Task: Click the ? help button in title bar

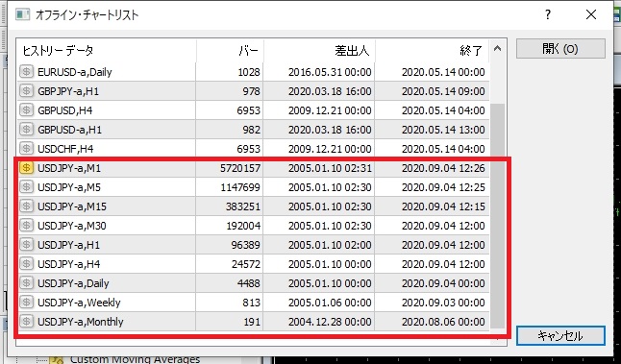Action: 548,15
